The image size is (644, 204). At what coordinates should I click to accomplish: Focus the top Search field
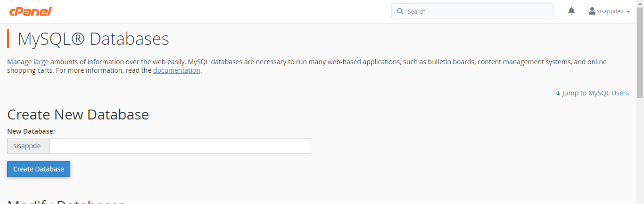point(472,11)
